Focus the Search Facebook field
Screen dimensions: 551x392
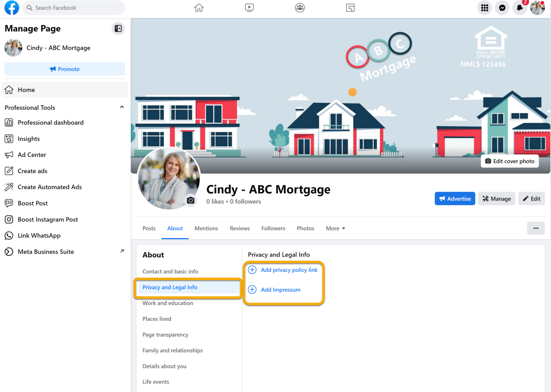(74, 8)
